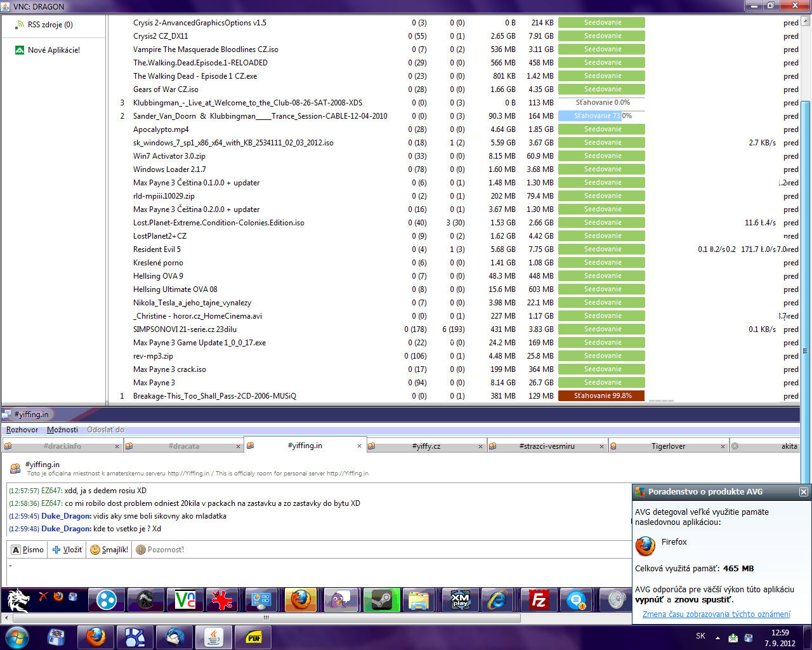Open Windows Explorer folder icon on remote taskbar
812x650 pixels.
[419, 599]
